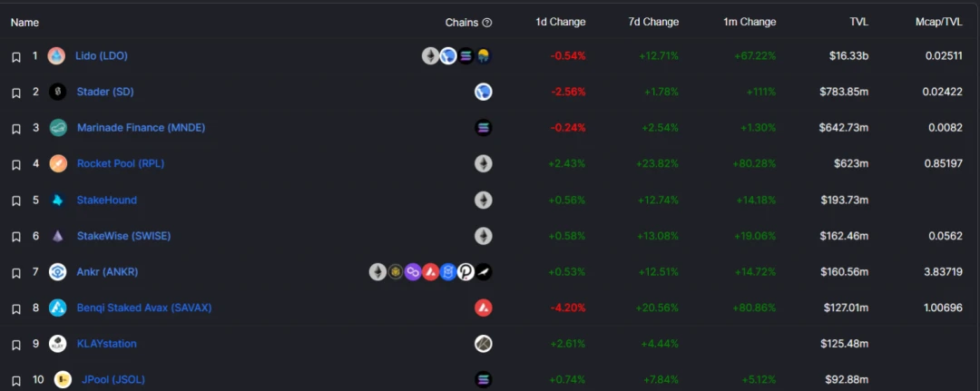Click Stader's black logo icon

click(57, 92)
